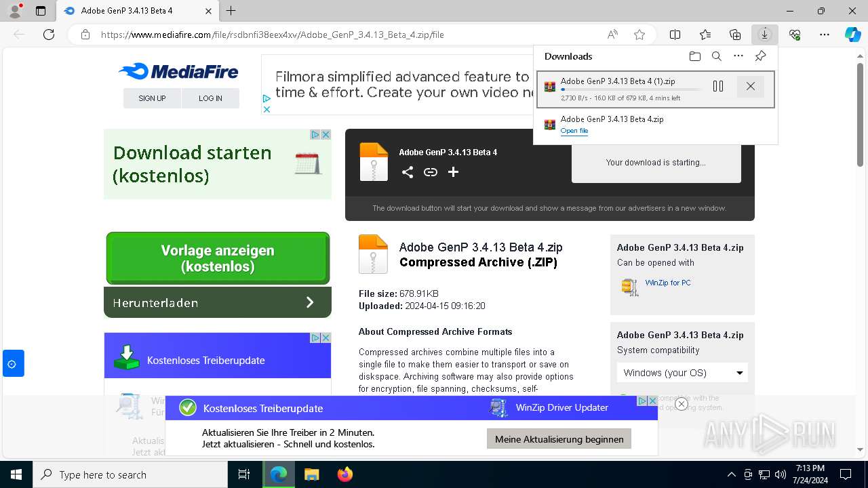Click the Your download is starting button
Viewport: 868px width, 488px height.
[656, 163]
